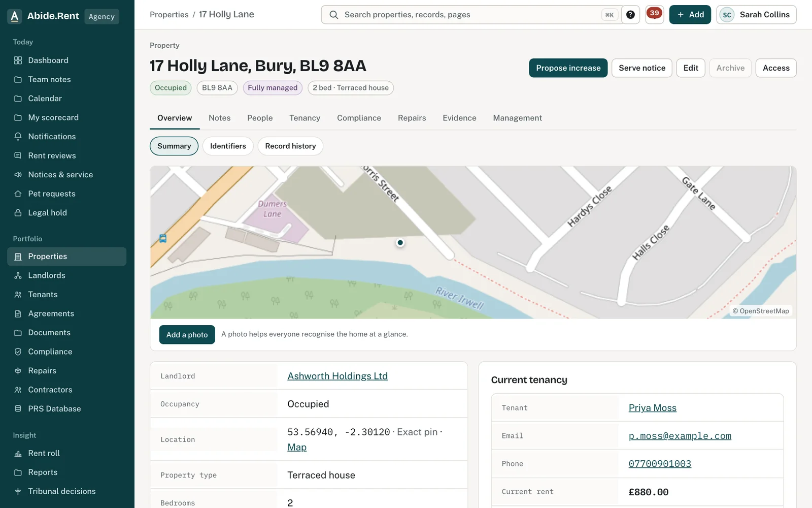Click the + Add button

pyautogui.click(x=690, y=15)
